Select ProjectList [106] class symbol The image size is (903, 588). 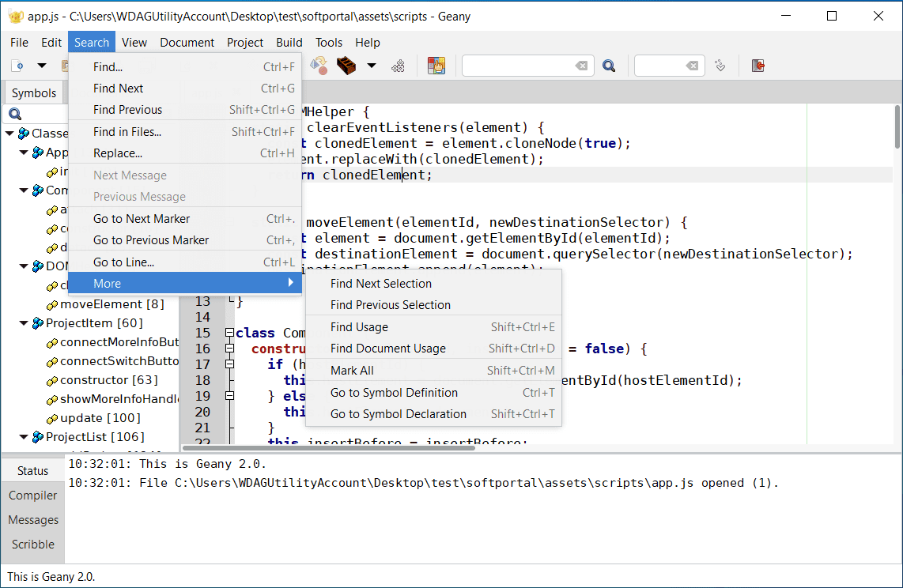click(95, 437)
